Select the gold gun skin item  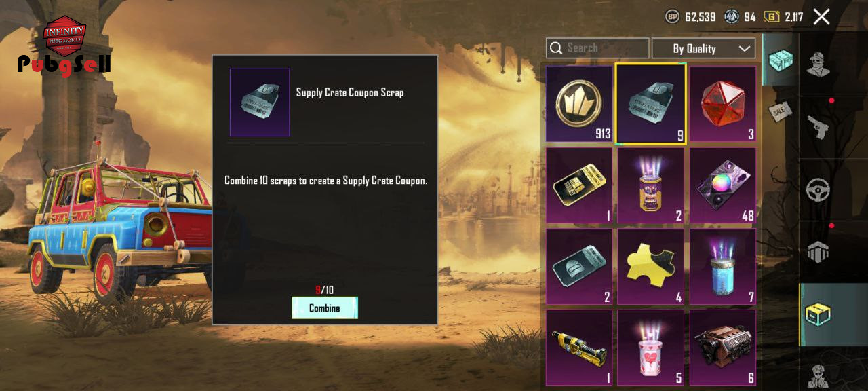(x=579, y=348)
